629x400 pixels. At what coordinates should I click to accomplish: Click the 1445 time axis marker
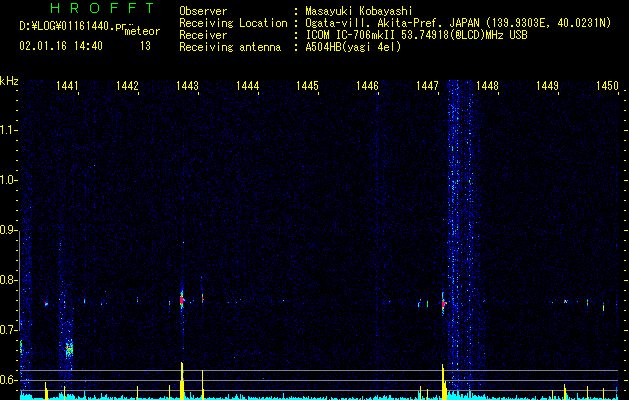(x=307, y=86)
